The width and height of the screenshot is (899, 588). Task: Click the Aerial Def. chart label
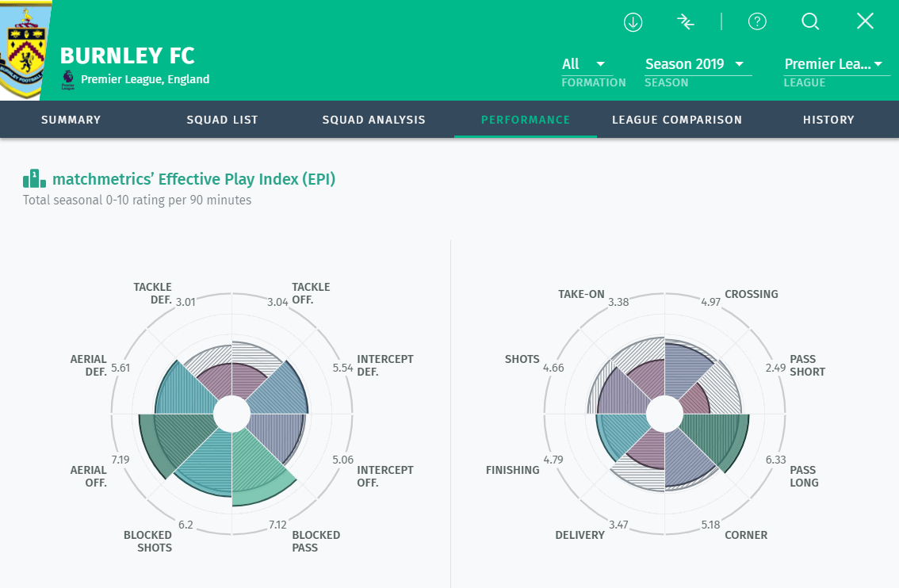[x=88, y=365]
